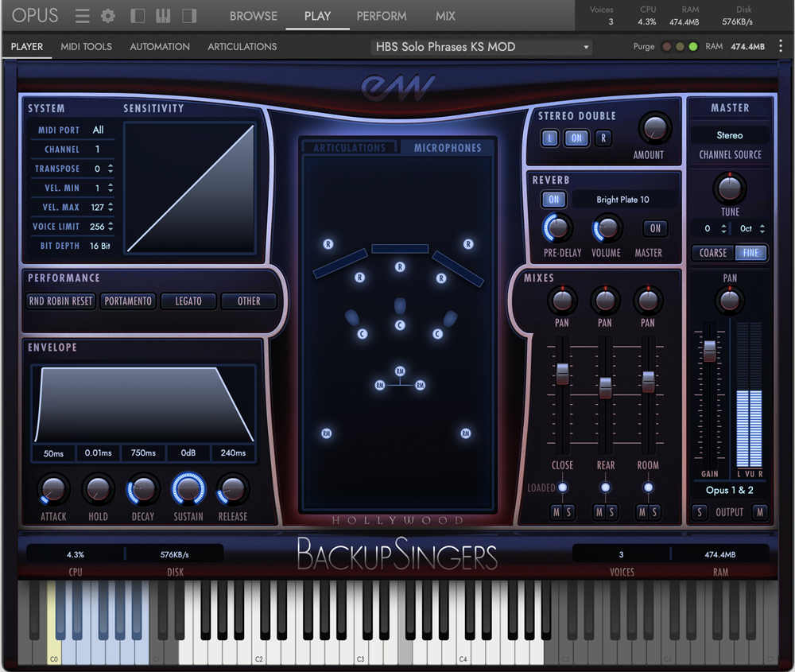
Task: Solo the Room mic mix
Action: (x=654, y=512)
